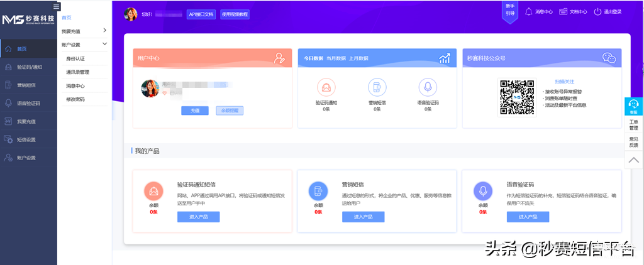Go to 语音验证码 in sidebar
644x265 pixels.
pyautogui.click(x=28, y=104)
